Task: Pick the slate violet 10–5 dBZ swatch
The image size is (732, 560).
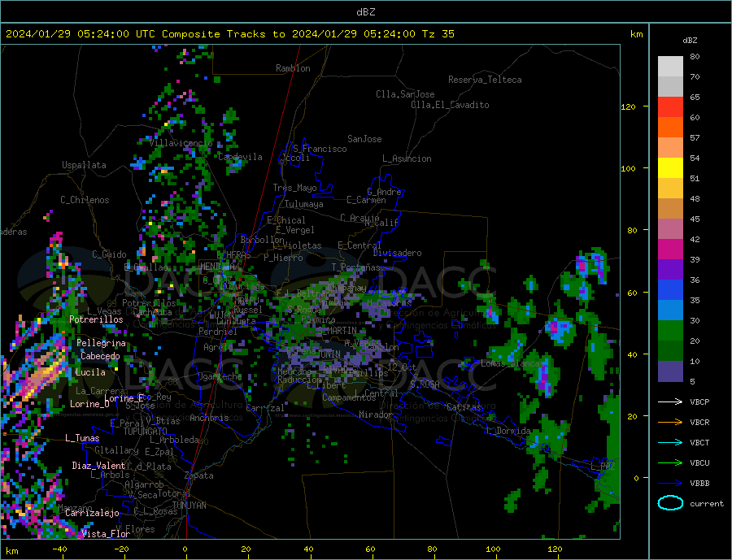Action: tap(670, 371)
